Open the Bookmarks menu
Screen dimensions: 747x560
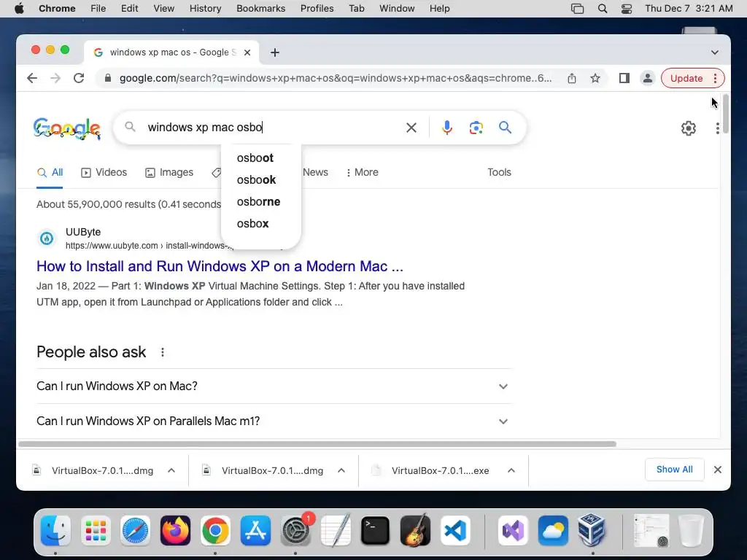pos(260,9)
